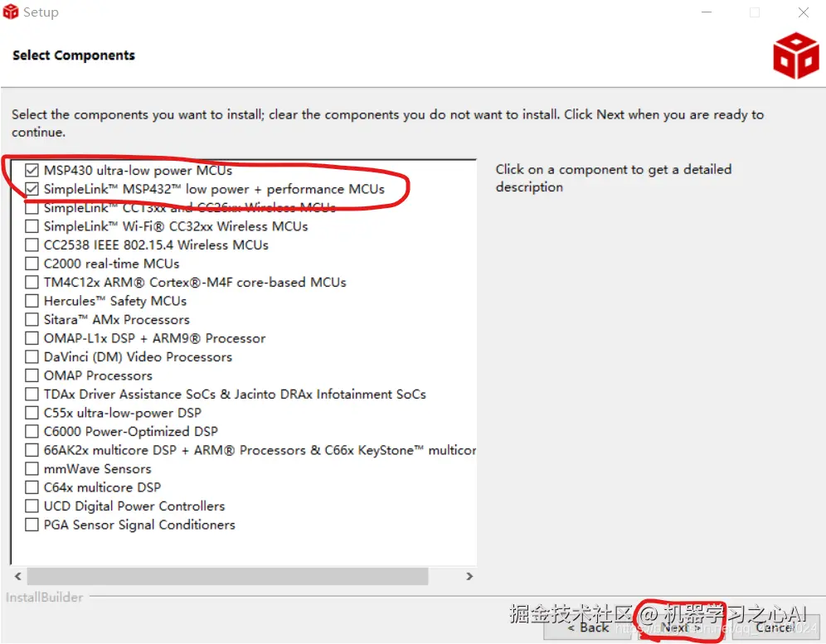Check OMAP-L1x DSP + ARM9 Processor
The width and height of the screenshot is (826, 644).
tap(32, 338)
